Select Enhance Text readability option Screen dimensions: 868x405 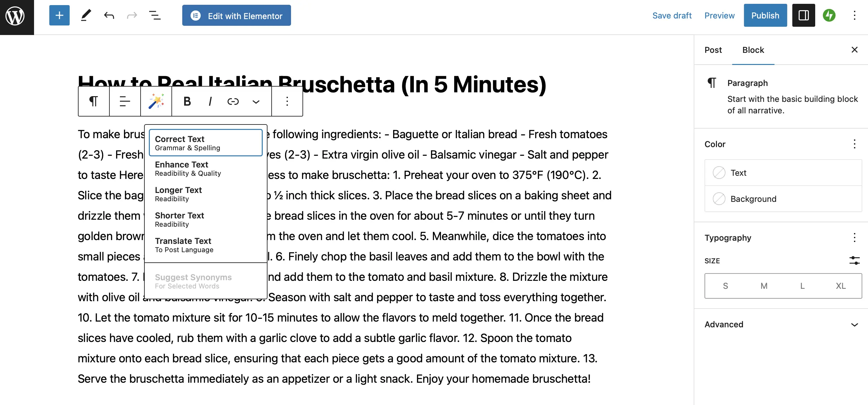click(x=205, y=168)
